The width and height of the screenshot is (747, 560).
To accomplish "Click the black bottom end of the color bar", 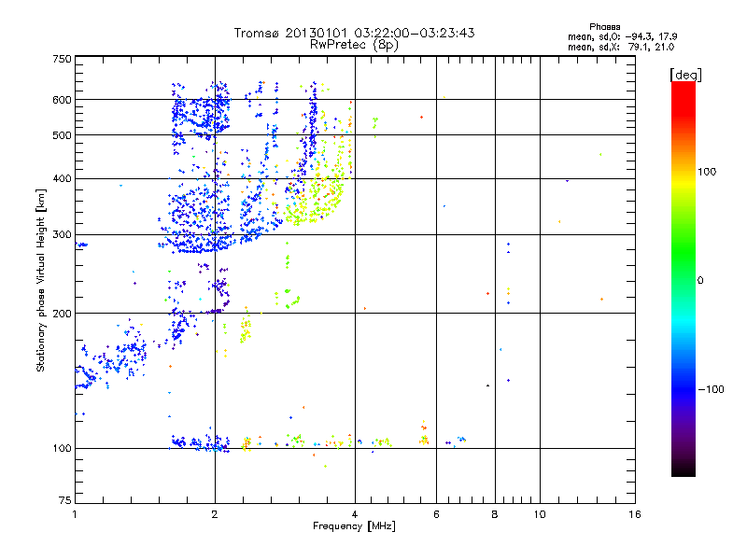I will pos(684,471).
